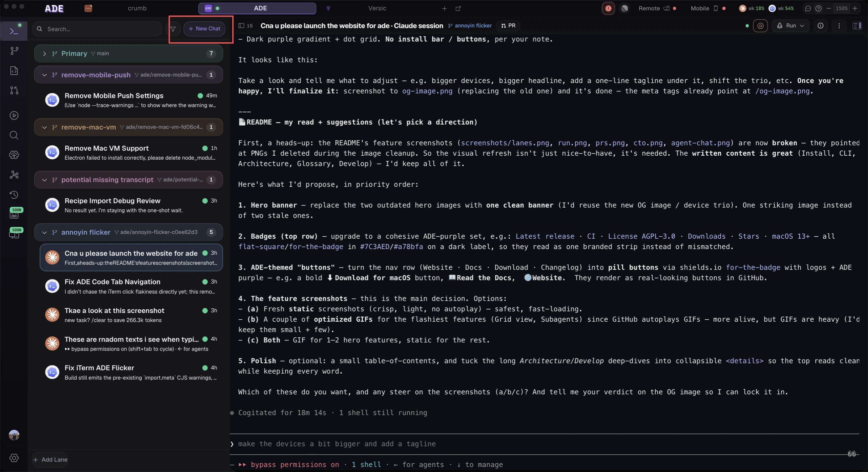This screenshot has height=472, width=868.
Task: Open the history clock icon in sidebar
Action: (x=14, y=194)
